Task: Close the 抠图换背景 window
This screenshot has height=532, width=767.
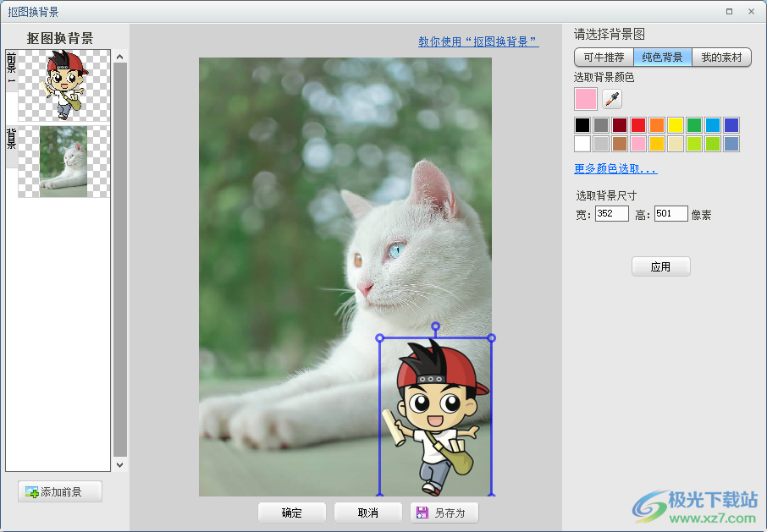Action: (752, 11)
